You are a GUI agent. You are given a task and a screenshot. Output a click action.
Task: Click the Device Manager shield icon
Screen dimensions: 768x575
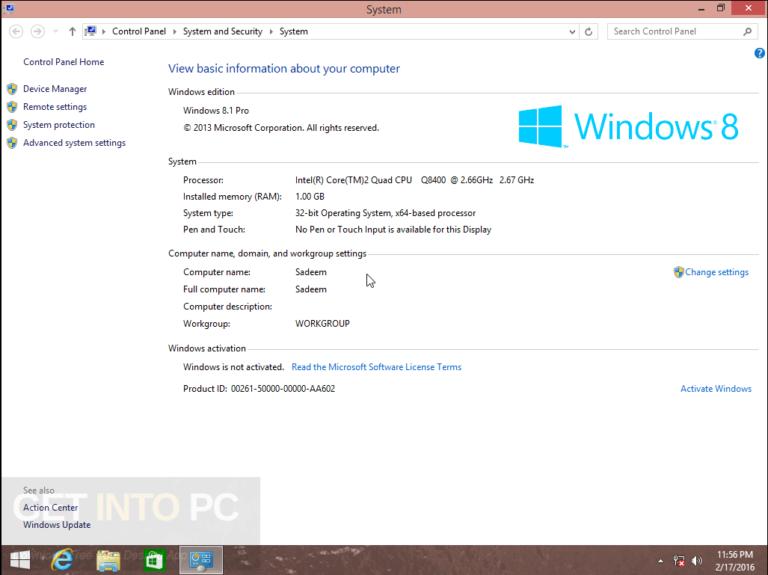click(12, 89)
